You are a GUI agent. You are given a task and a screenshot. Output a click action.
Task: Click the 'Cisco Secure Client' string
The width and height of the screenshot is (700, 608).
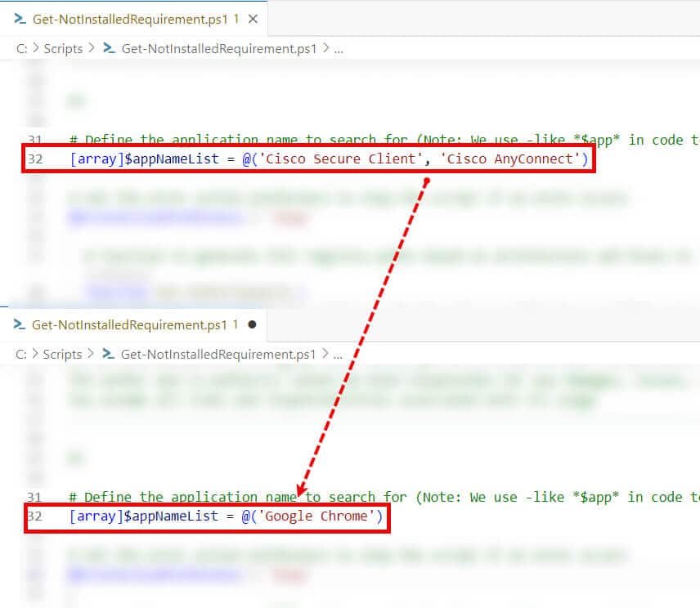[341, 159]
